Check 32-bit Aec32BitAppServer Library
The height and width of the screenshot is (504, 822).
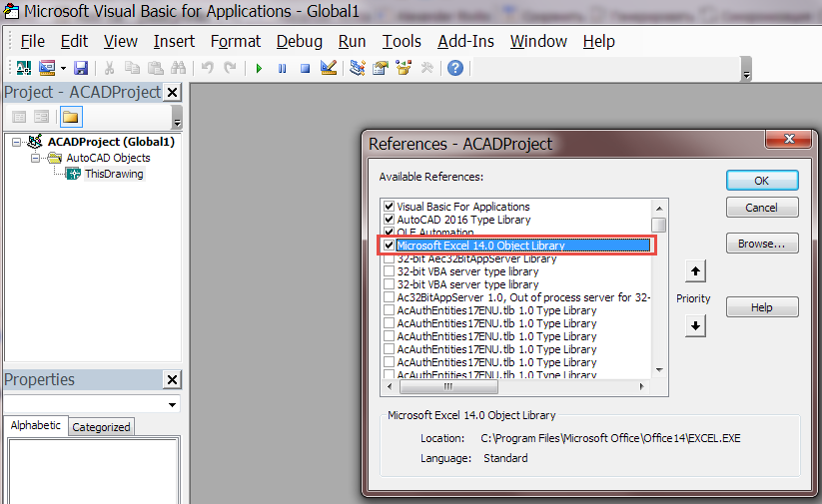coord(389,258)
